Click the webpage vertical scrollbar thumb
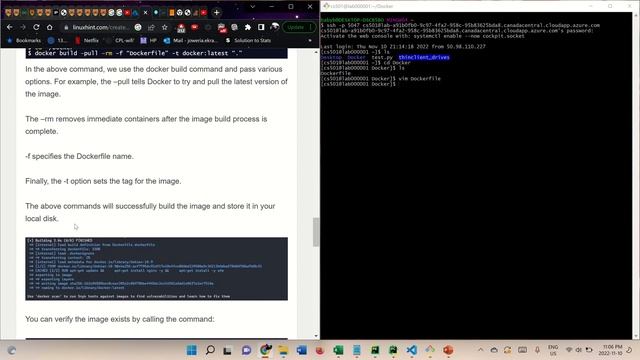This screenshot has height=360, width=640. coord(316,232)
